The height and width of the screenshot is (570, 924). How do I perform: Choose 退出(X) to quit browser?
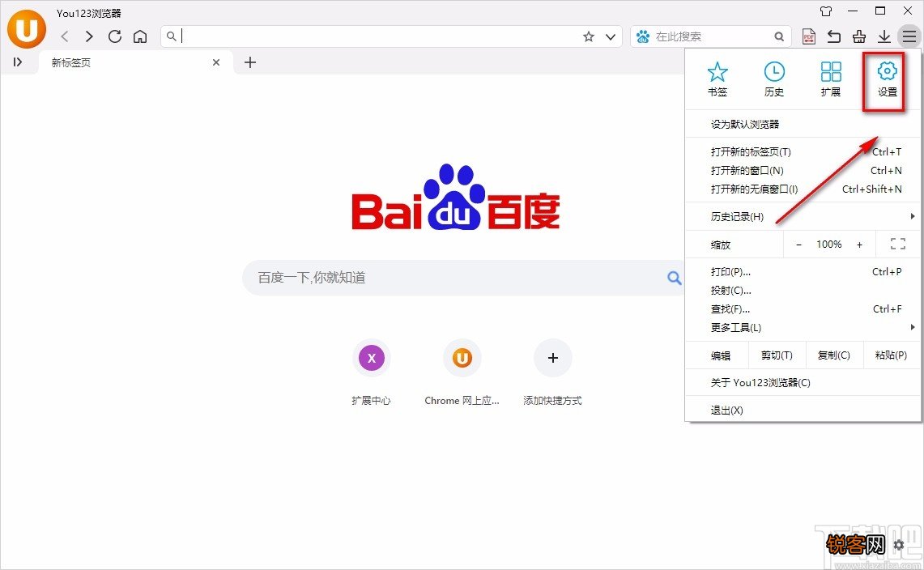803,410
